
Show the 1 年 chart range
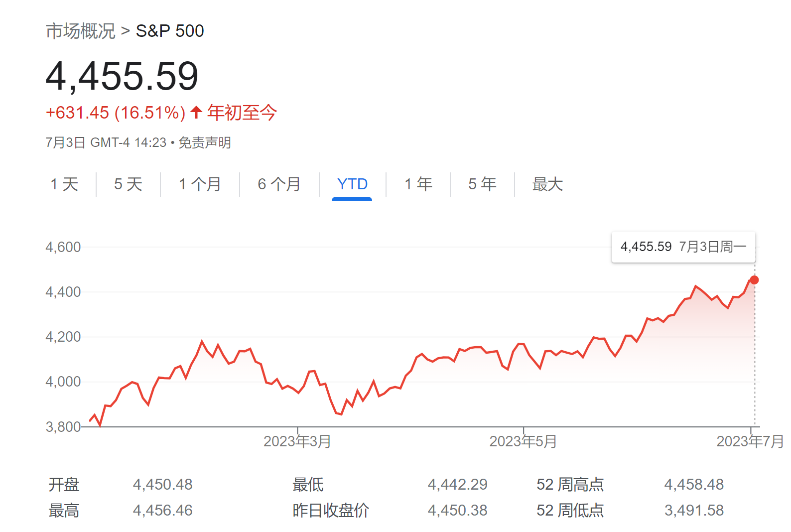tap(418, 184)
